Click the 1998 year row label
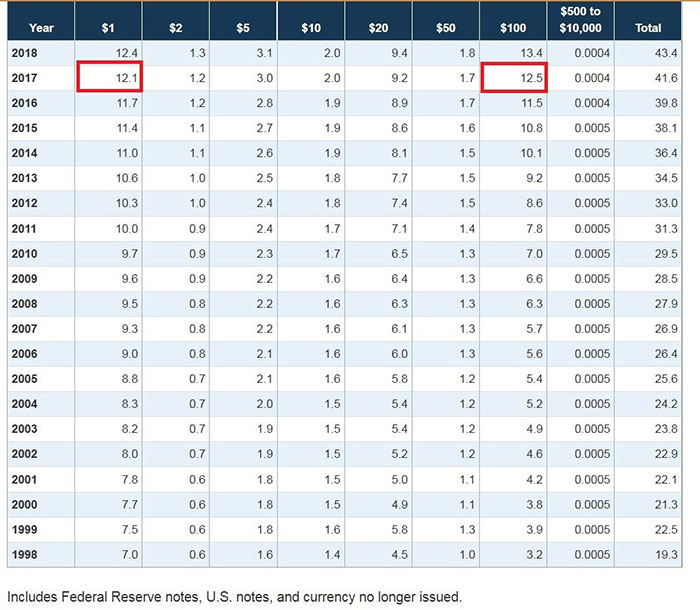Viewport: 700px width, 610px height. [x=24, y=555]
